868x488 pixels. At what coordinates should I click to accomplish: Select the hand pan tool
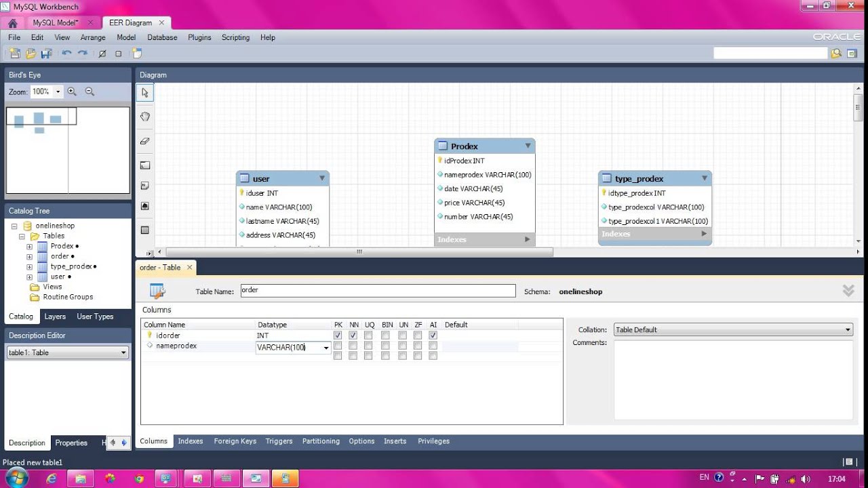point(145,117)
